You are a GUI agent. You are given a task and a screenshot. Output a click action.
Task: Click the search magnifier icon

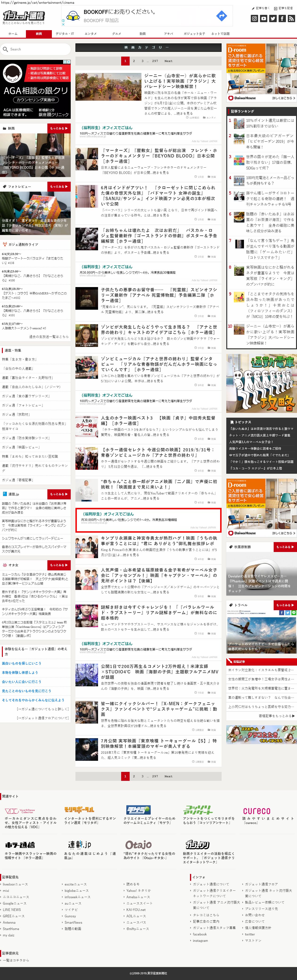pyautogui.click(x=5, y=49)
